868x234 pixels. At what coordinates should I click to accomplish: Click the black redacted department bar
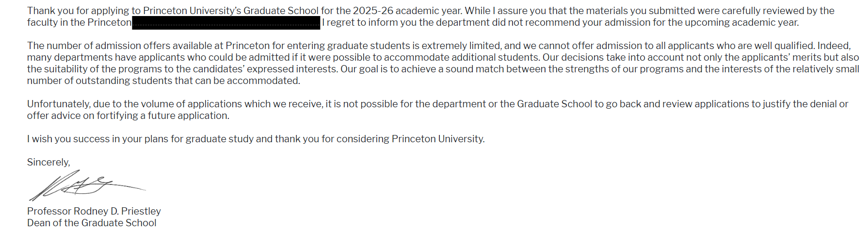tap(226, 23)
